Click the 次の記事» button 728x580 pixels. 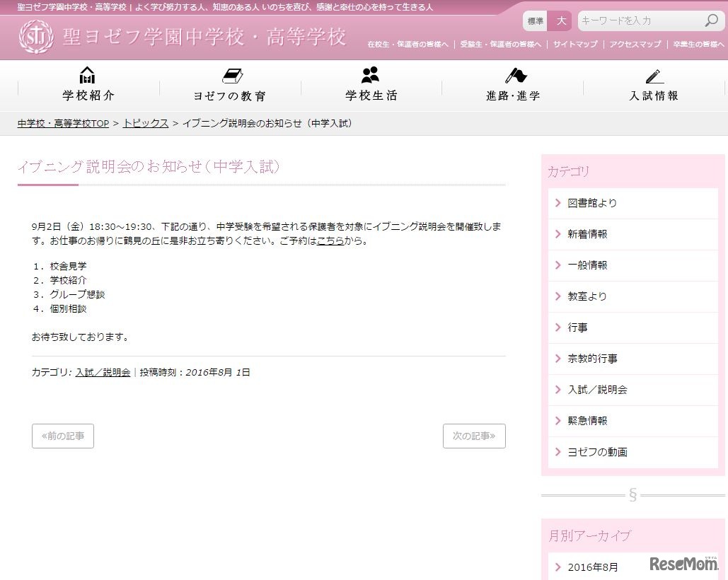click(474, 436)
